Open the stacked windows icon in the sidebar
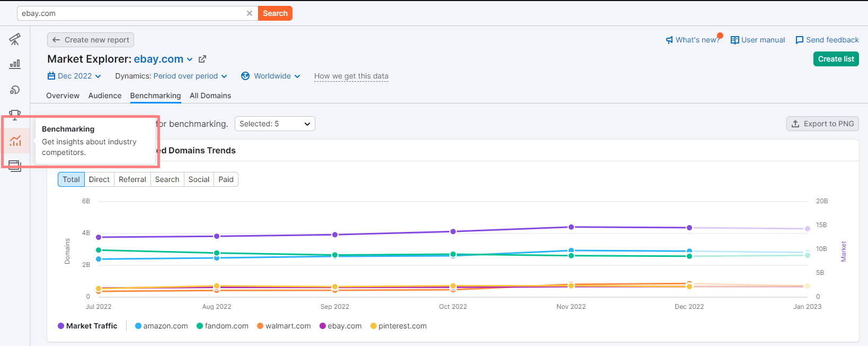This screenshot has width=868, height=346. [x=15, y=166]
